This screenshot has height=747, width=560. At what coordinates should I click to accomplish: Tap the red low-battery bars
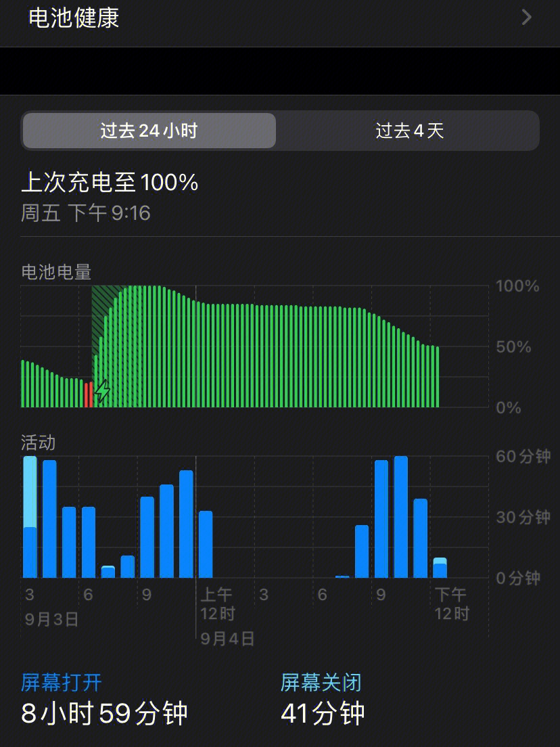(x=89, y=394)
